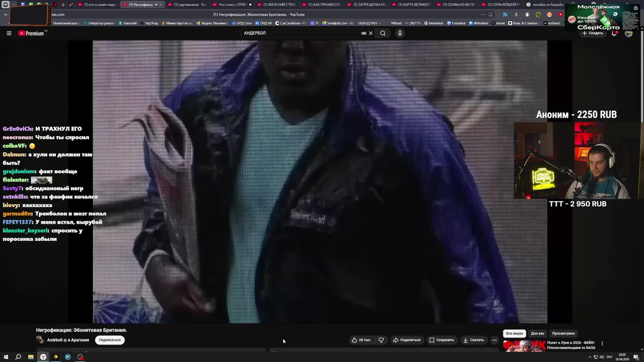Screen dimensions: 644x362
Task: Clear the search field with the X
Action: pos(371,33)
